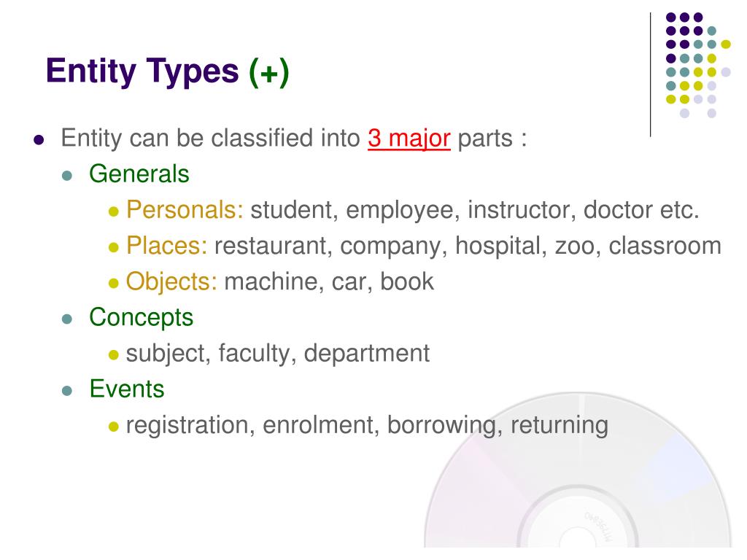
Task: Click the teal bullet beside Concepts
Action: (x=67, y=319)
